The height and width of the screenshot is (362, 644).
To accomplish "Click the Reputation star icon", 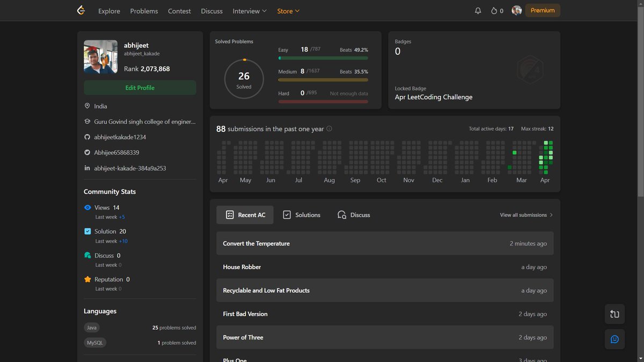I will click(87, 279).
